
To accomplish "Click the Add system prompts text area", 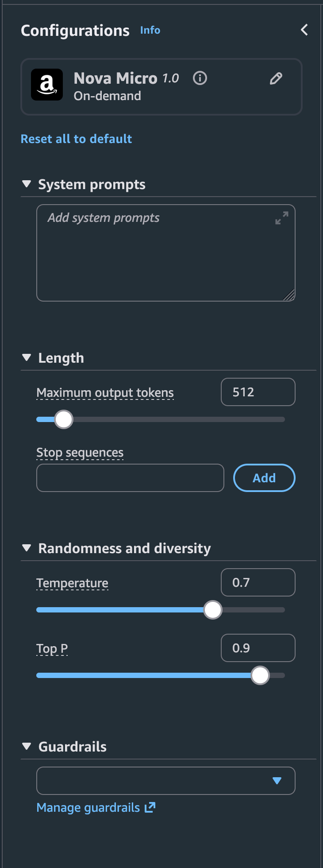I will tap(159, 257).
